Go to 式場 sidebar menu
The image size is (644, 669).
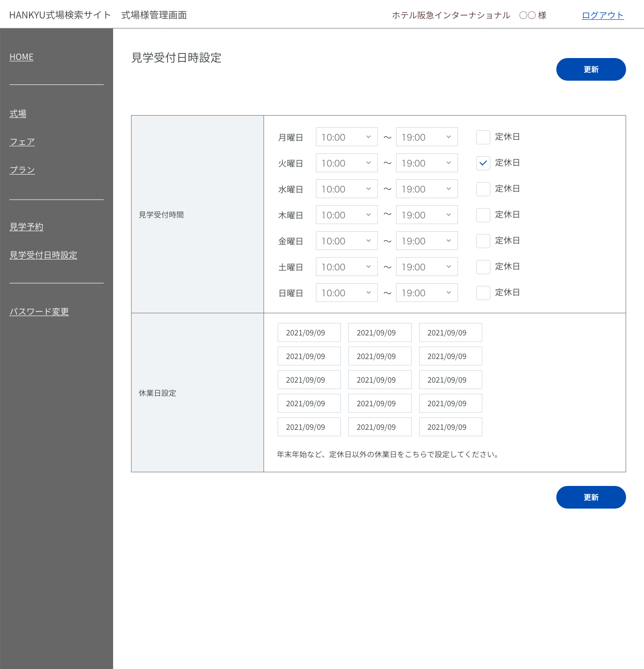click(18, 114)
